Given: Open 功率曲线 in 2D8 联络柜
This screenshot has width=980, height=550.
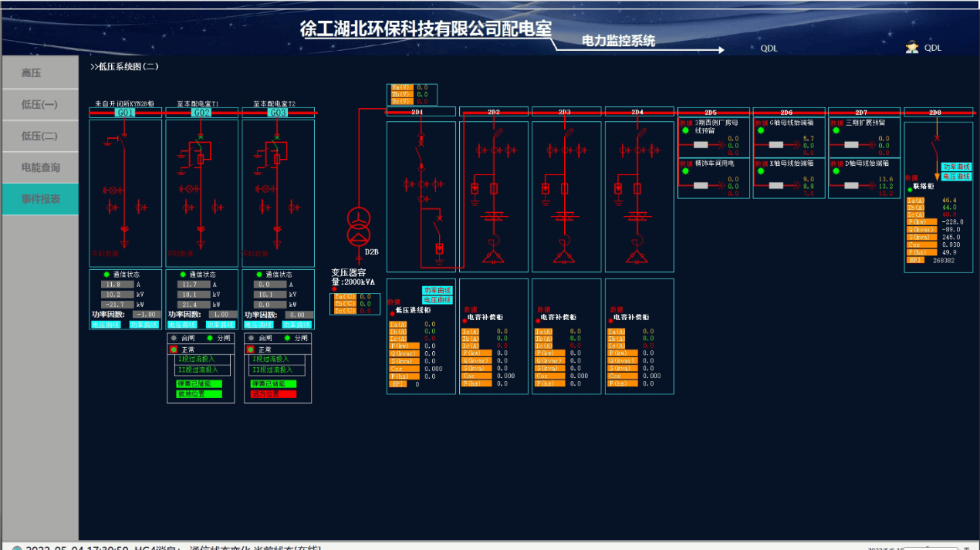Looking at the screenshot, I should [957, 167].
